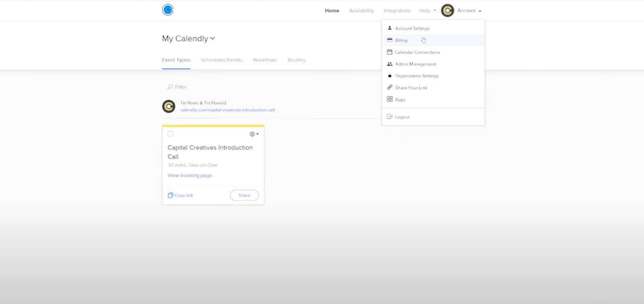Click the lock icon beside Organization Settings

click(x=390, y=76)
